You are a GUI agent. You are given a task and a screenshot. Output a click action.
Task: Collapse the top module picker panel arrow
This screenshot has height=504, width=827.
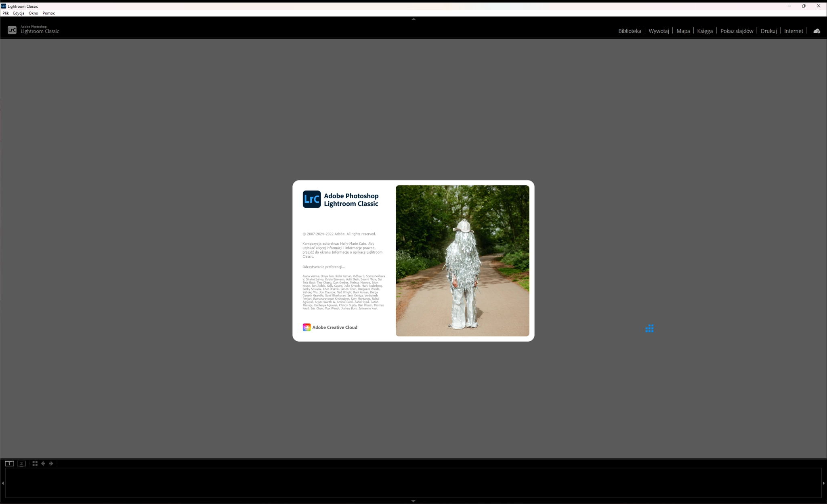click(413, 19)
